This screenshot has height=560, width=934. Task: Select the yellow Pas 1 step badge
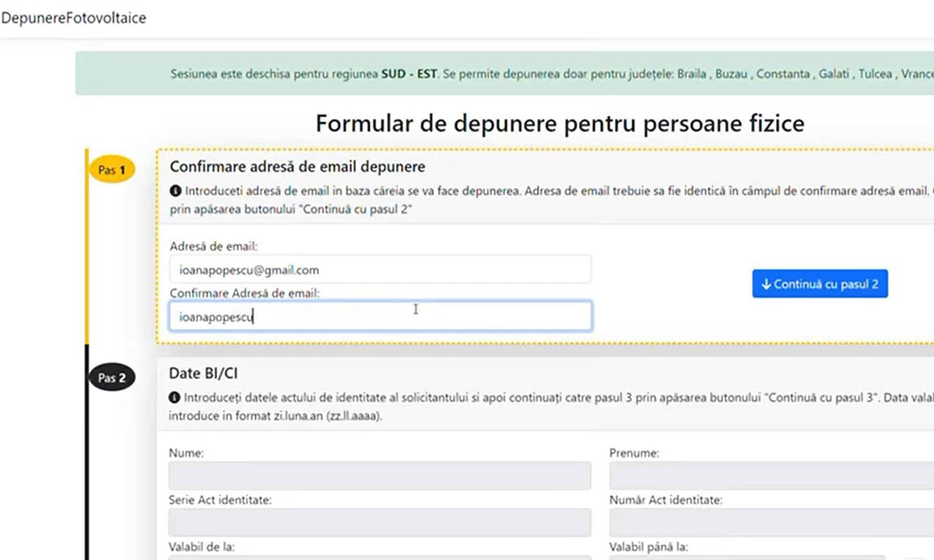tap(113, 169)
